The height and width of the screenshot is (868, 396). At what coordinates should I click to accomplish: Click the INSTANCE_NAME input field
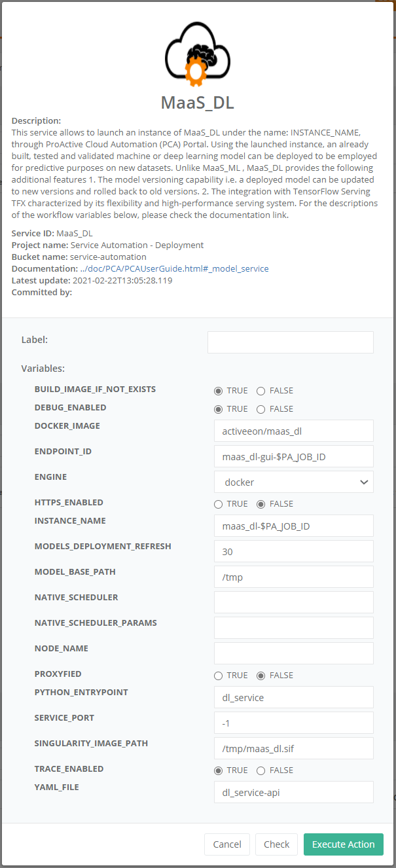294,526
